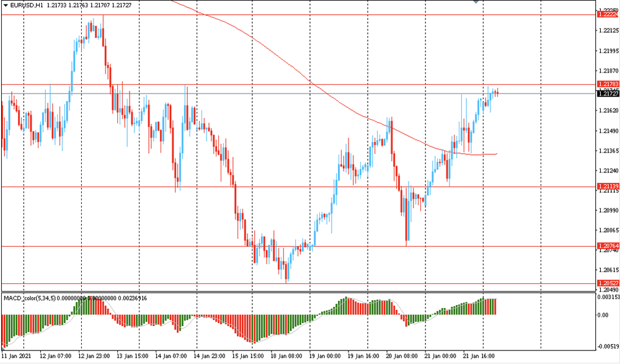
Task: Click the 21 Jan 00:00 time label
Action: tap(440, 356)
